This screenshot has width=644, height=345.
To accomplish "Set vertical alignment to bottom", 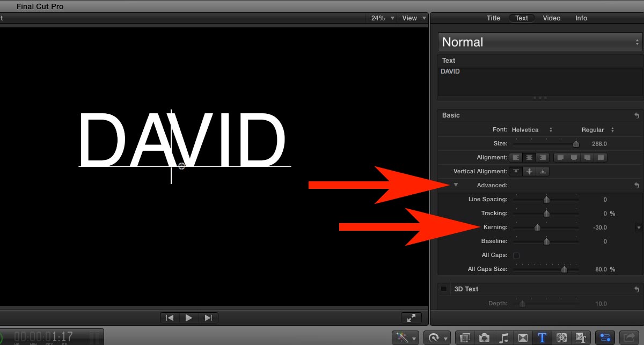I will [x=543, y=172].
